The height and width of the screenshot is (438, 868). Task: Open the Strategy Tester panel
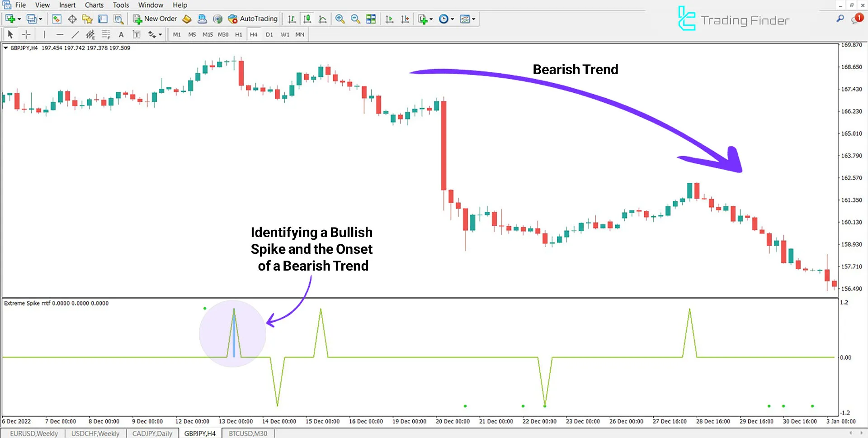point(118,19)
